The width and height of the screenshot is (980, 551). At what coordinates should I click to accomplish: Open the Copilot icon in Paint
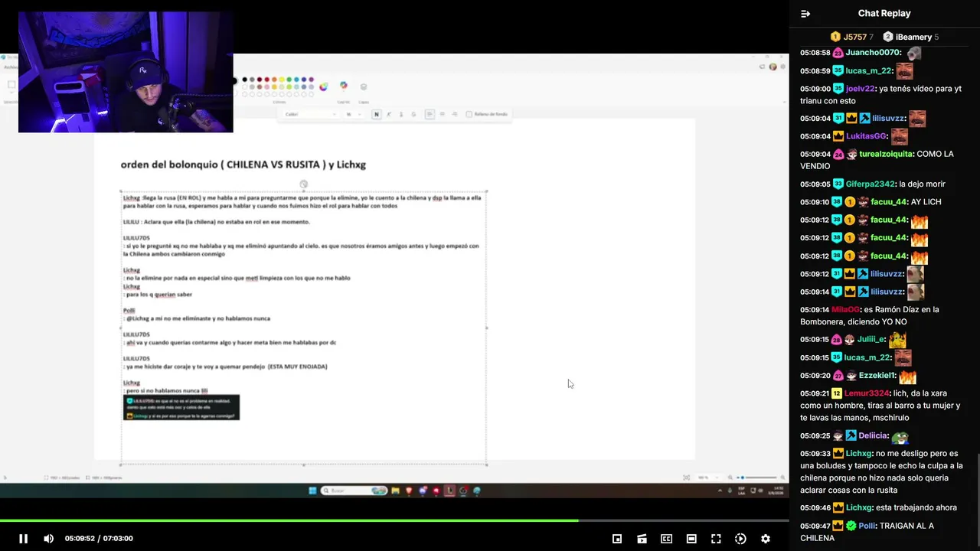tap(344, 86)
